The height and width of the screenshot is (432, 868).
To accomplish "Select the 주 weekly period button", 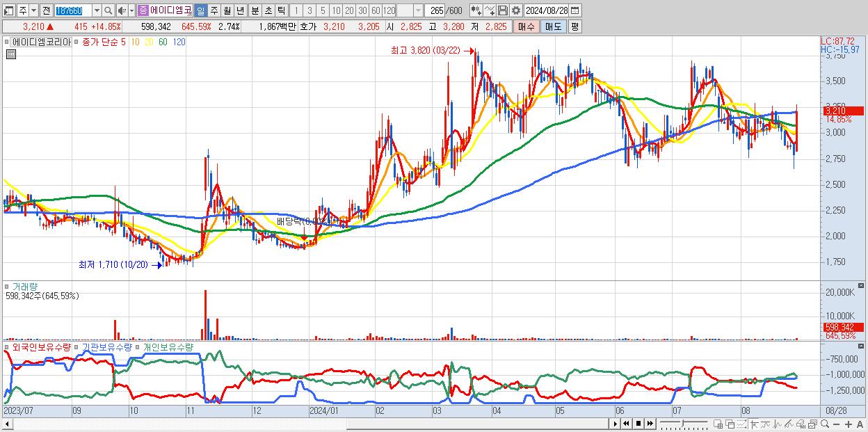I will pos(214,10).
